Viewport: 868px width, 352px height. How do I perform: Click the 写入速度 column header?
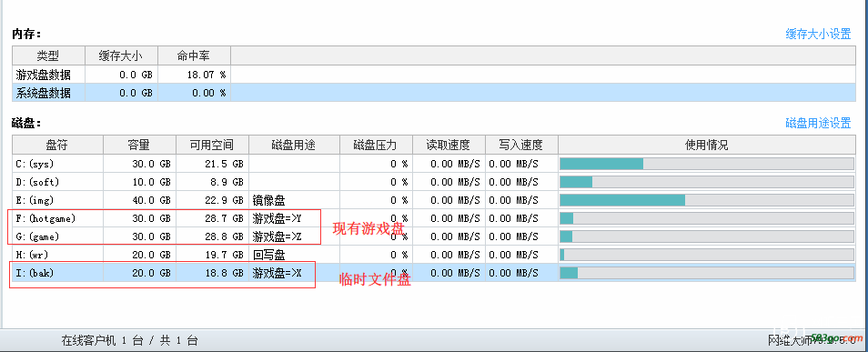coord(521,145)
